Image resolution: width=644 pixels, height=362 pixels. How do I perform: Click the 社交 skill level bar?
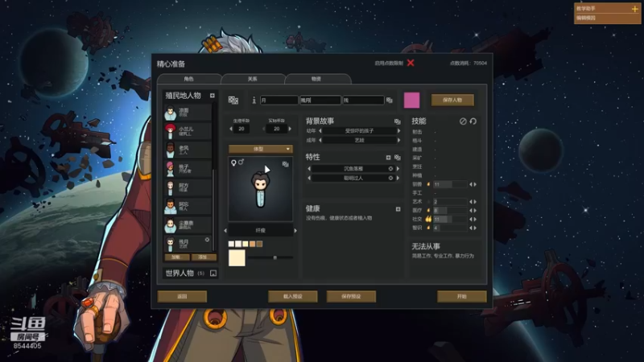pyautogui.click(x=450, y=219)
